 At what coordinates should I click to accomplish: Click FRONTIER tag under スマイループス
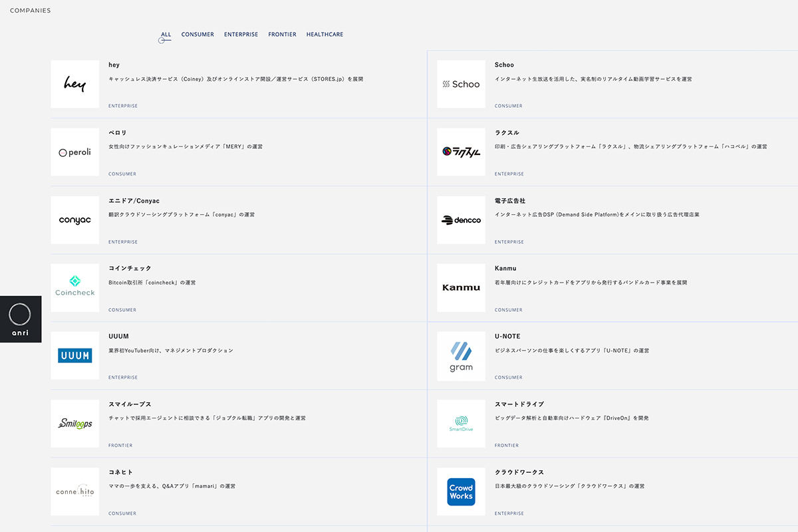pyautogui.click(x=120, y=446)
